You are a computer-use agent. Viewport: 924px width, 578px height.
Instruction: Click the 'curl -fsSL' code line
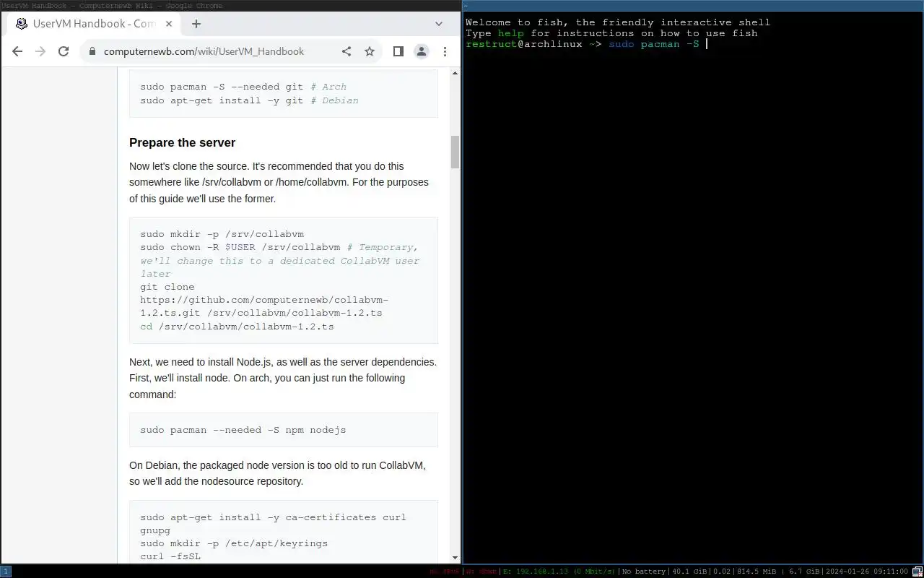[x=170, y=556]
